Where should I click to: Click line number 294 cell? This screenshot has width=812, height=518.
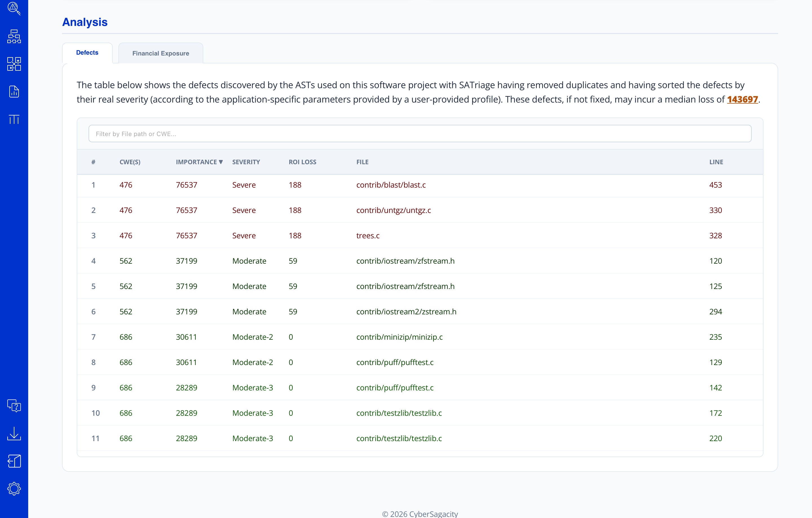pos(715,312)
